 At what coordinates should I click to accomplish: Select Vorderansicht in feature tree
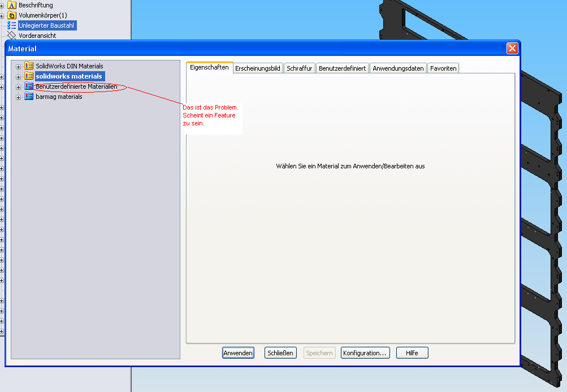click(x=37, y=36)
